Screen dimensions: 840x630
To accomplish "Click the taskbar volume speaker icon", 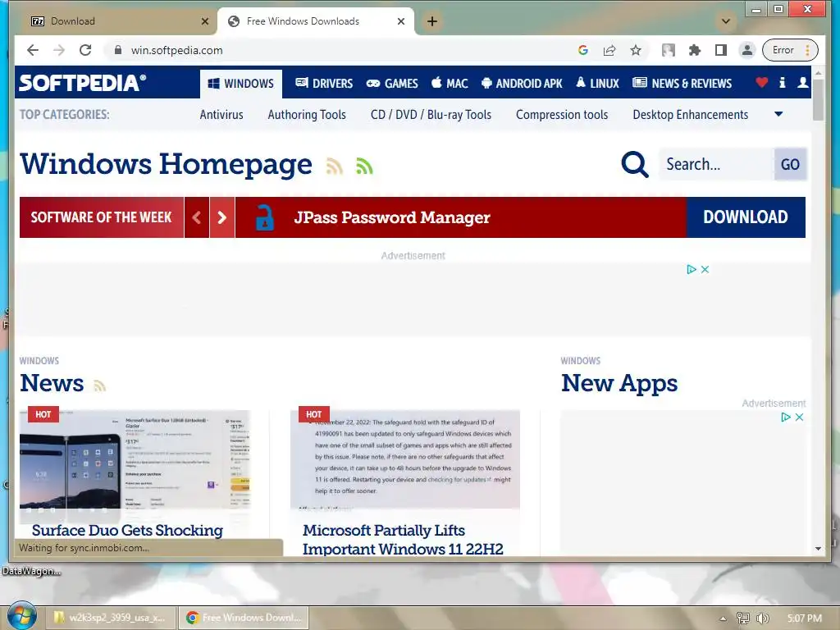I will click(x=762, y=619).
